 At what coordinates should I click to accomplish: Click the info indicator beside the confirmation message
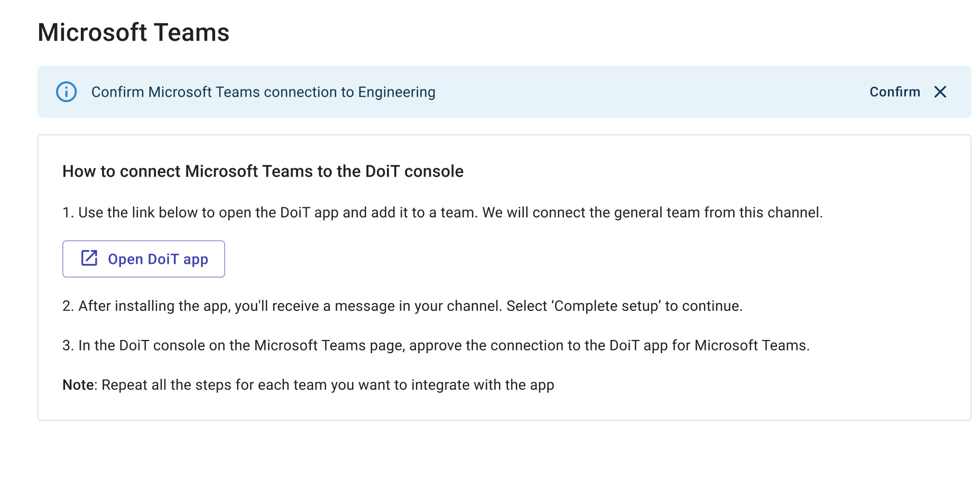(x=66, y=92)
